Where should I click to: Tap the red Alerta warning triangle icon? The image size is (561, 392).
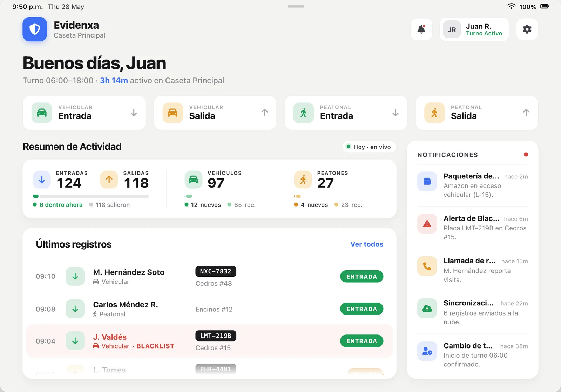coord(427,224)
